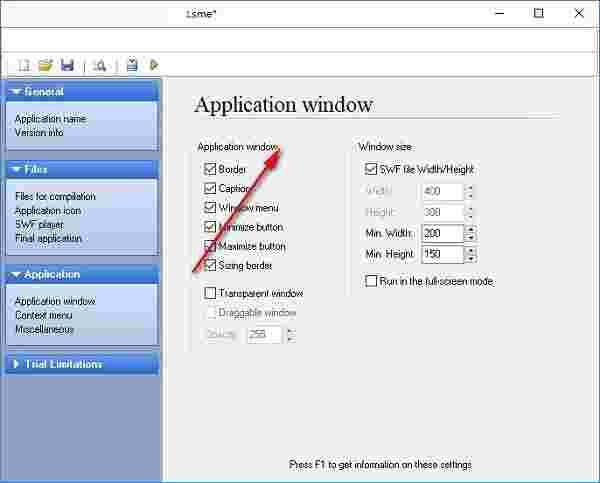Select the SWF player page
The image size is (600, 483).
[x=39, y=225]
